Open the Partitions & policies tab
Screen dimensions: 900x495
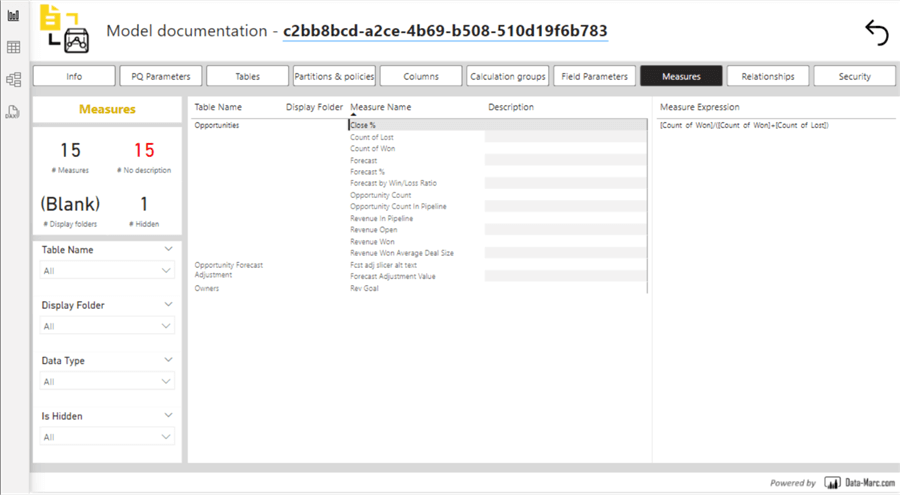[334, 76]
